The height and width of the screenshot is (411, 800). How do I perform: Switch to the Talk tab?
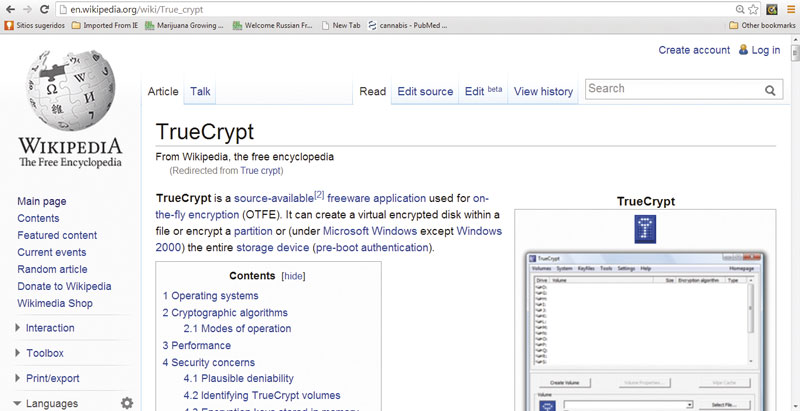200,91
